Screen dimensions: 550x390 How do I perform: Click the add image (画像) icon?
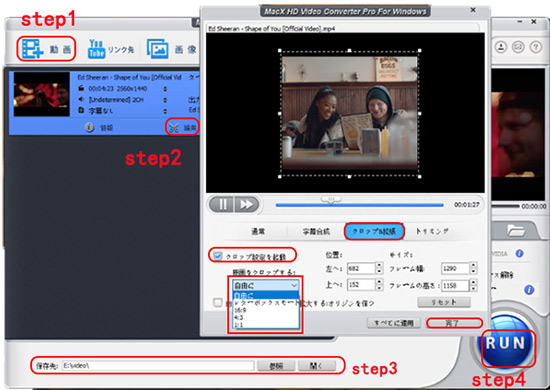coord(157,49)
